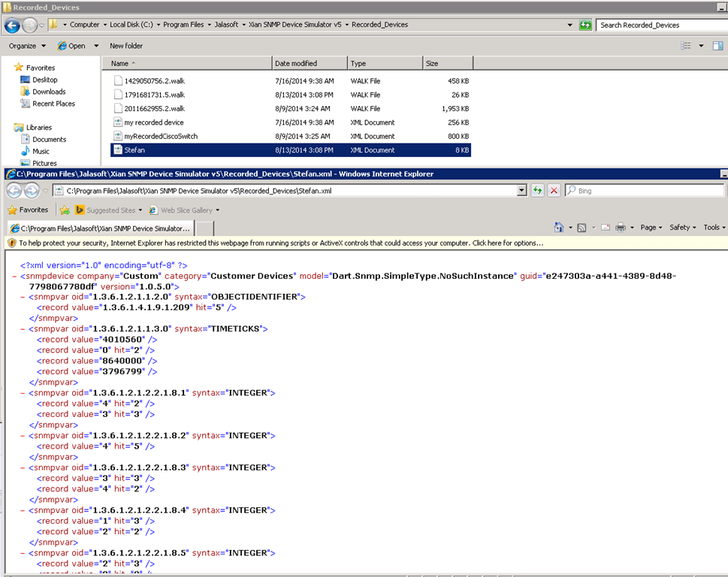Click IE stop (red X) icon
Viewport: 728px width, 577px height.
554,191
